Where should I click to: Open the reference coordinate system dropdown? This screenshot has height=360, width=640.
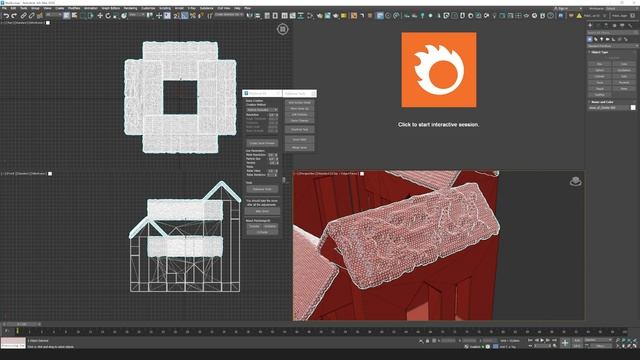click(137, 15)
